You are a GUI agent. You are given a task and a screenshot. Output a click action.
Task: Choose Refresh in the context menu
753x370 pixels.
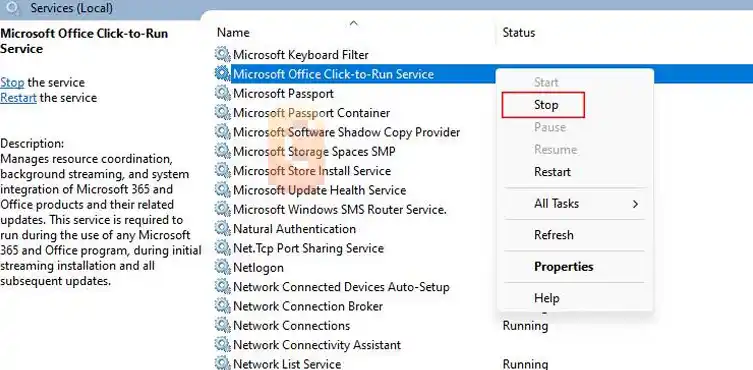(554, 235)
